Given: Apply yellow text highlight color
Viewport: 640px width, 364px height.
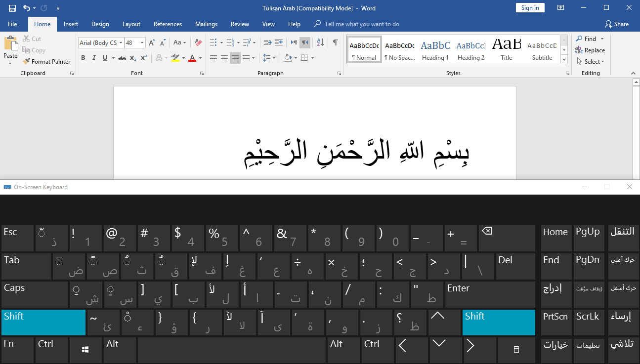Looking at the screenshot, I should click(x=175, y=58).
